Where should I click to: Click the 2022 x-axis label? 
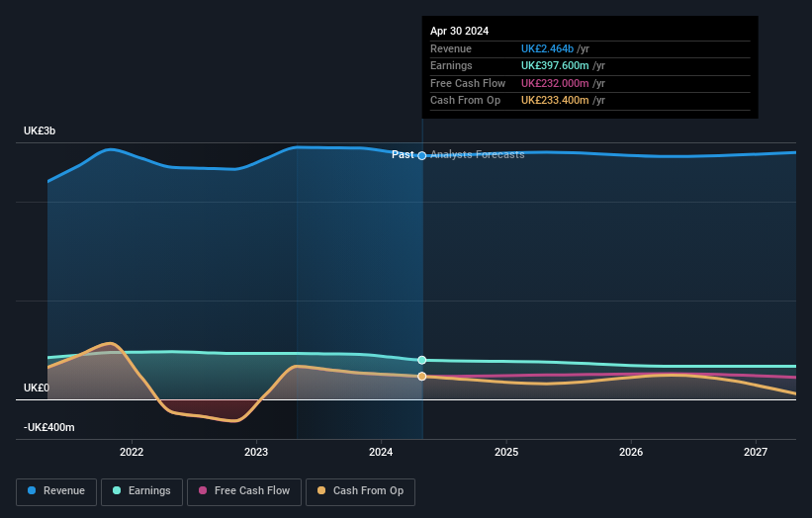click(x=132, y=453)
